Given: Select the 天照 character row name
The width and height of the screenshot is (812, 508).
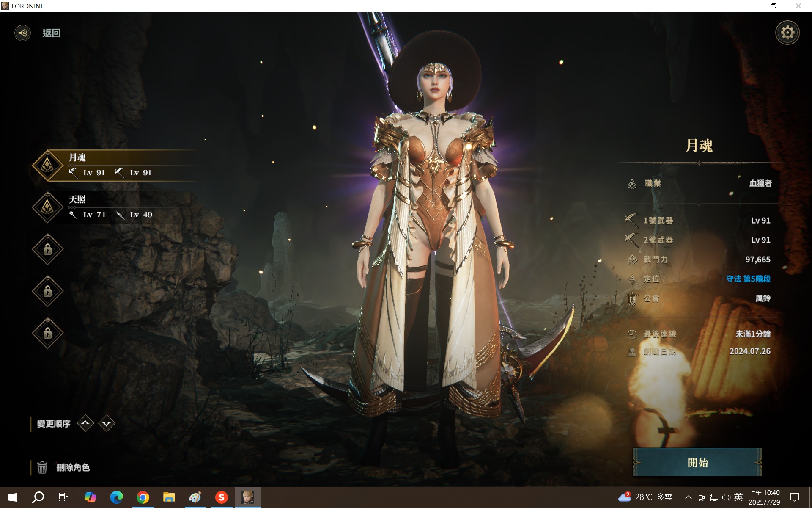Looking at the screenshot, I should [x=77, y=199].
